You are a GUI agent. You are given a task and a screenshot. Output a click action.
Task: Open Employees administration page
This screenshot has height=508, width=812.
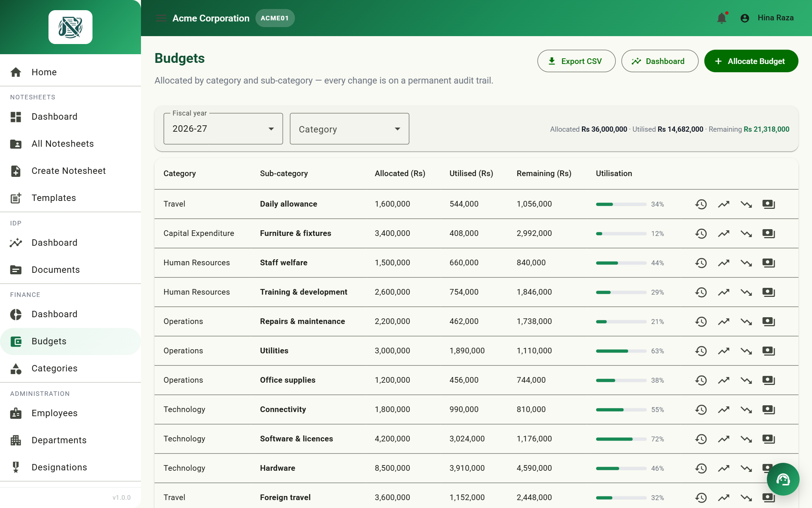70,413
